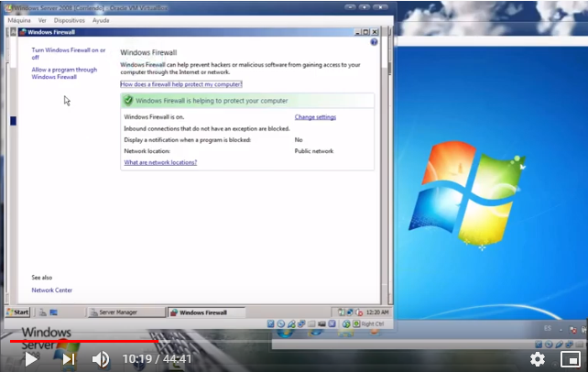Click the green keyboard capture icon beside Right Ctrl

point(356,323)
